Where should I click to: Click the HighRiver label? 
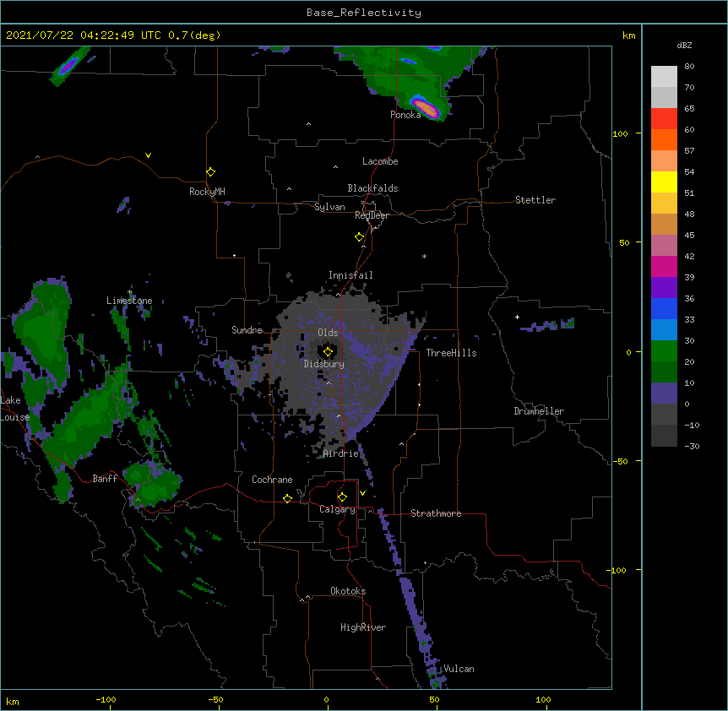(363, 627)
